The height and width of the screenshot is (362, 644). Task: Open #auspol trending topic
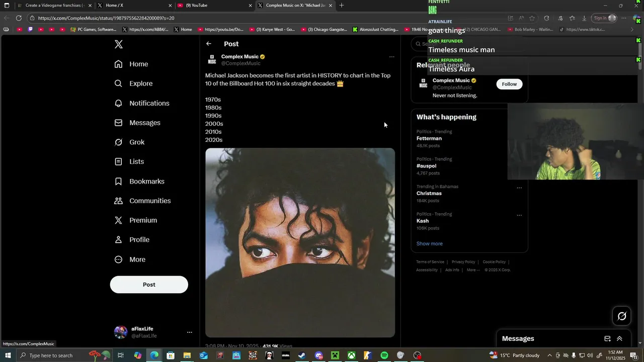426,166
